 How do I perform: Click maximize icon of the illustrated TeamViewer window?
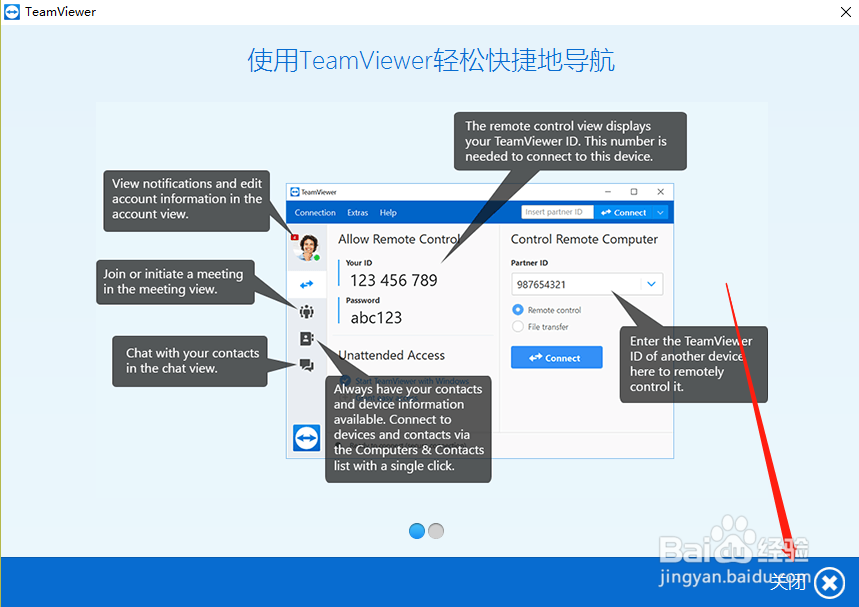634,192
